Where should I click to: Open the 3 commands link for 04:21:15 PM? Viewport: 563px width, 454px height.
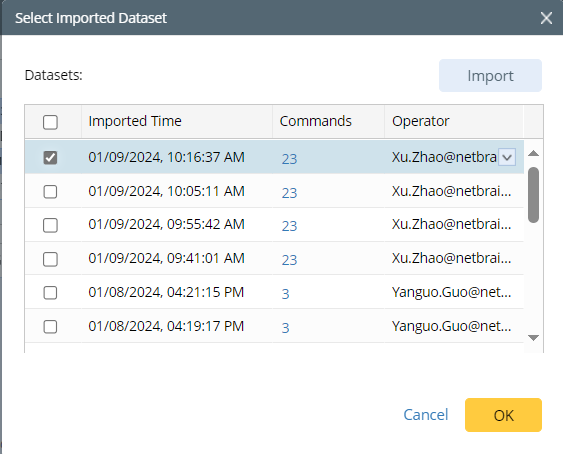[285, 294]
